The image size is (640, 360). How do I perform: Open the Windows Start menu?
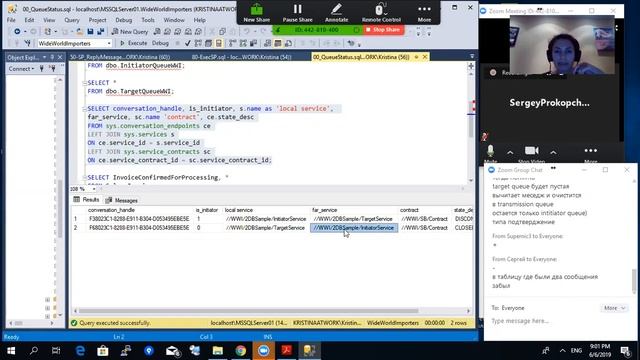(x=11, y=351)
